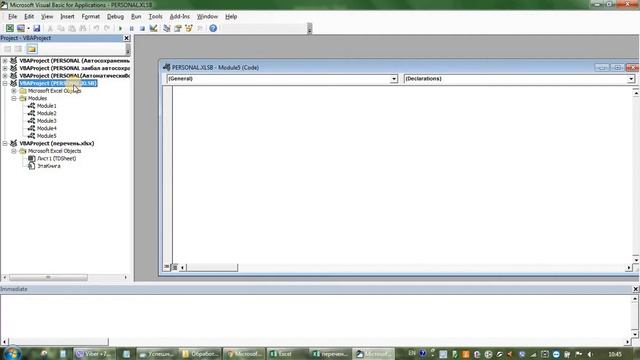Open the Add-Ins menu
The width and height of the screenshot is (640, 360).
coord(180,16)
